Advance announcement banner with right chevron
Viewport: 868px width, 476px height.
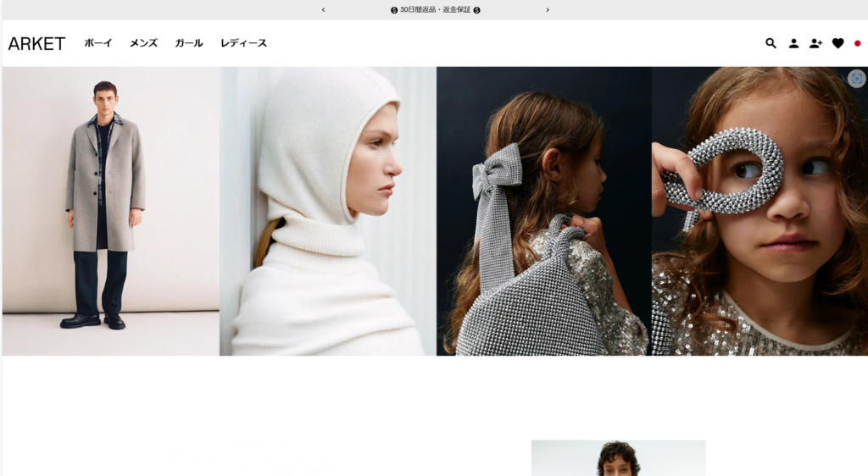click(x=548, y=10)
